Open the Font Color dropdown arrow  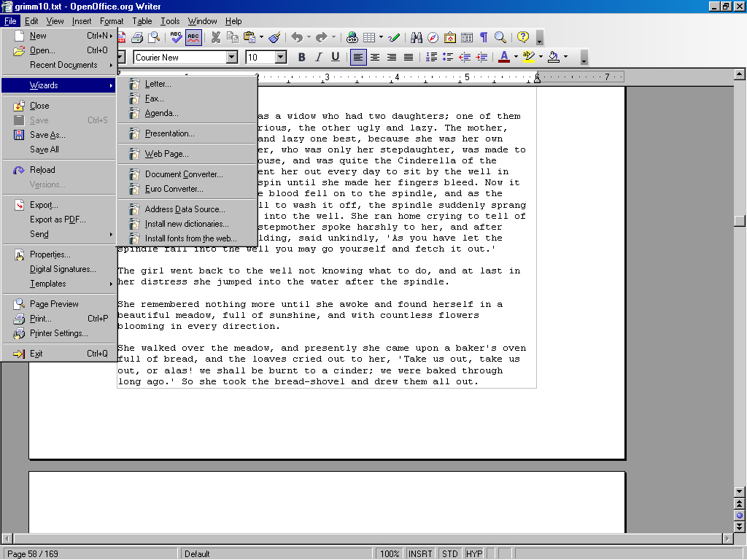pyautogui.click(x=516, y=57)
